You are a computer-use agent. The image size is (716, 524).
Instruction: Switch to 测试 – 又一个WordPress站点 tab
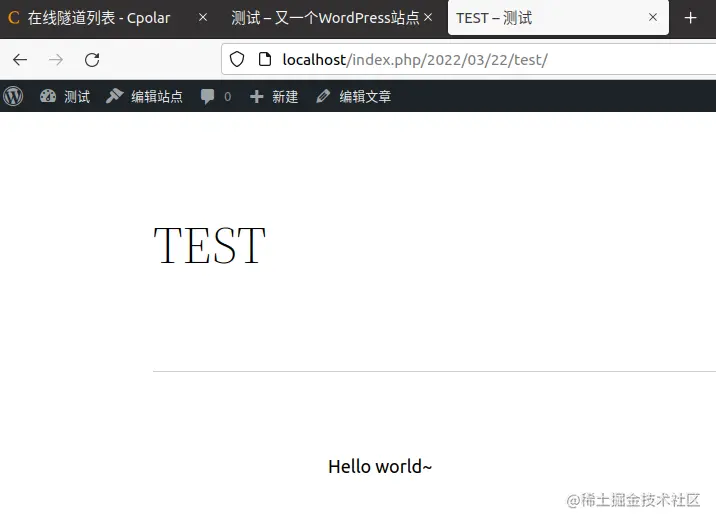332,18
